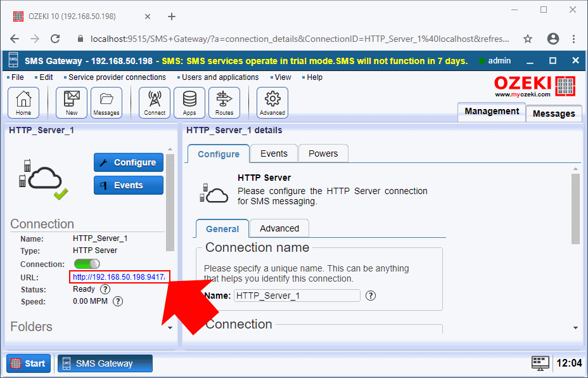Click the browser address bar URL

point(300,39)
